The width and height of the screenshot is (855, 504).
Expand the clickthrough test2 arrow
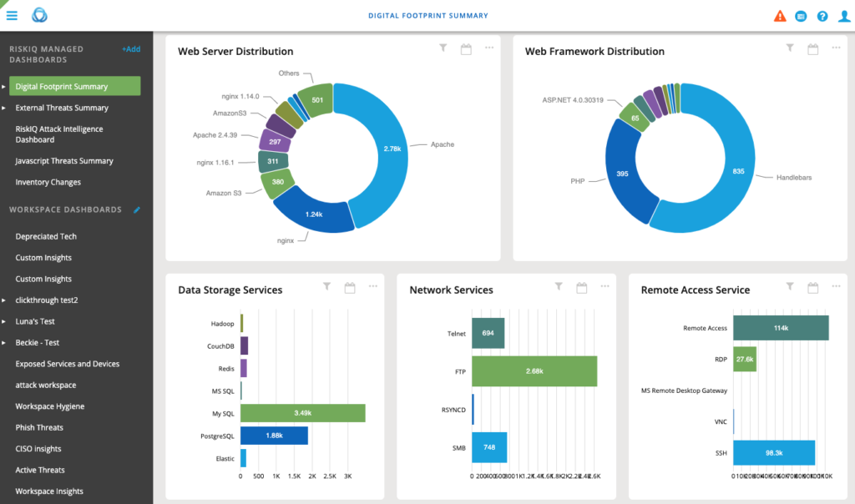click(4, 300)
